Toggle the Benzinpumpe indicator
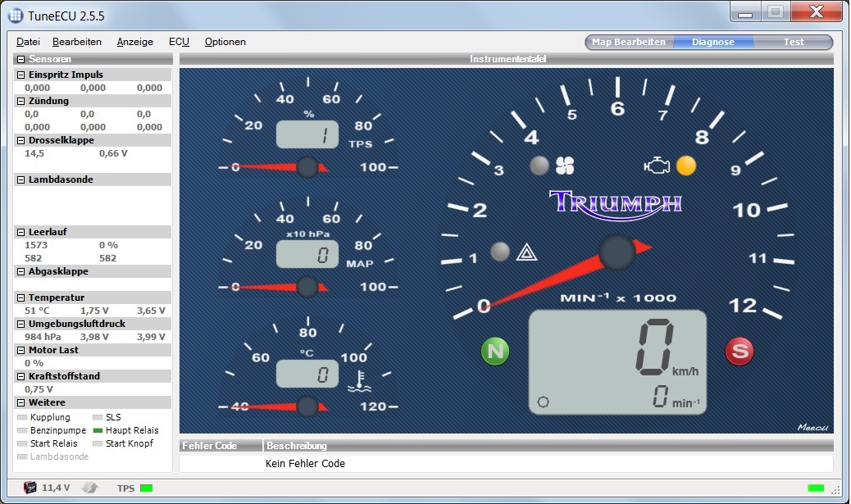The height and width of the screenshot is (504, 851). pyautogui.click(x=22, y=430)
